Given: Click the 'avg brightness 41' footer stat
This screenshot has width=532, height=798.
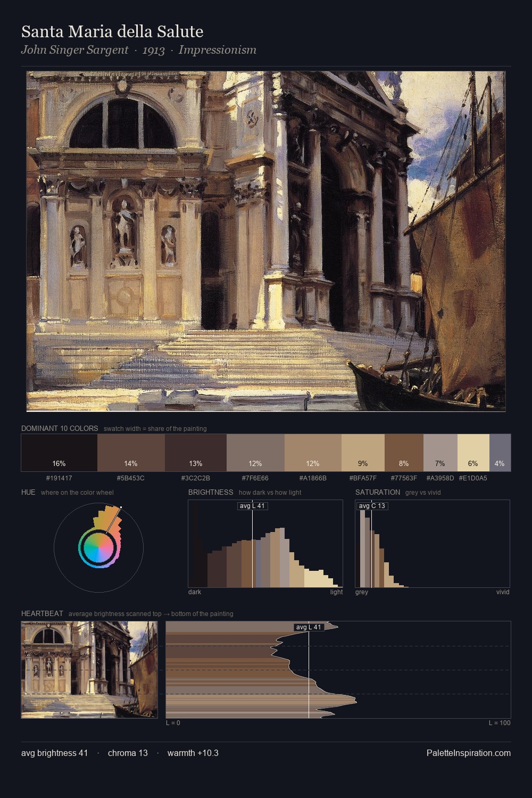Looking at the screenshot, I should [54, 753].
